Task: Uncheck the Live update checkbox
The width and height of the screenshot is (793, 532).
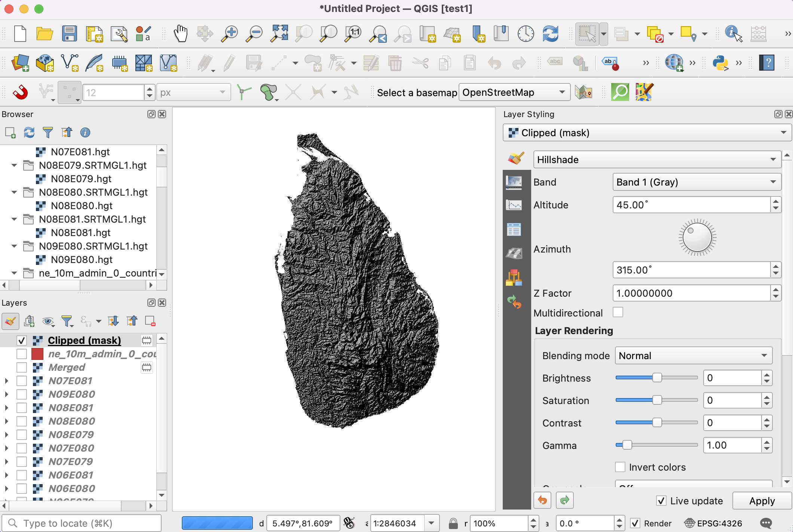Action: pyautogui.click(x=661, y=501)
